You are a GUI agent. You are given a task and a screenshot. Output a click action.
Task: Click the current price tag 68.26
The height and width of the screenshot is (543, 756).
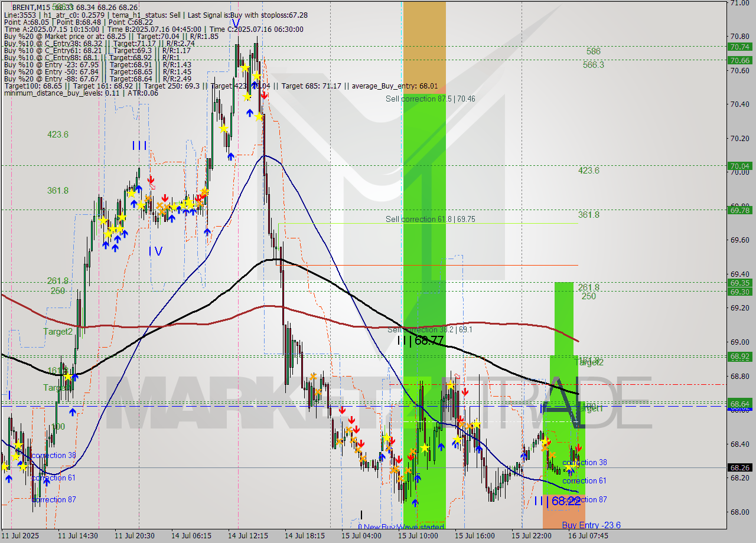click(740, 467)
